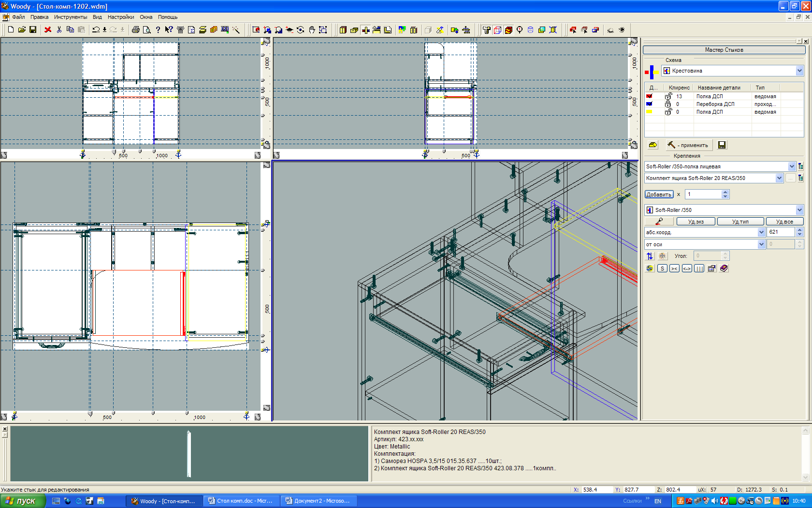Click the quantity stepper next to Добавить

pos(725,194)
